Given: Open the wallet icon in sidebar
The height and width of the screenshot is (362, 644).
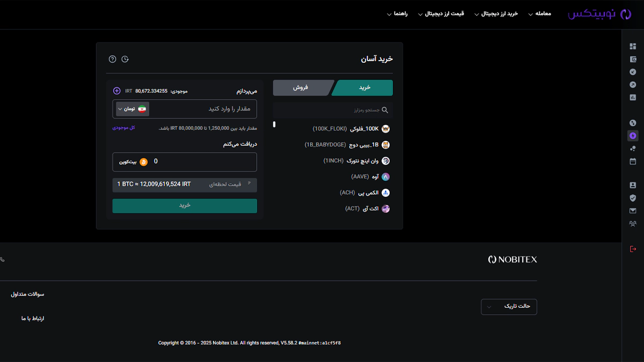Looking at the screenshot, I should (x=633, y=60).
